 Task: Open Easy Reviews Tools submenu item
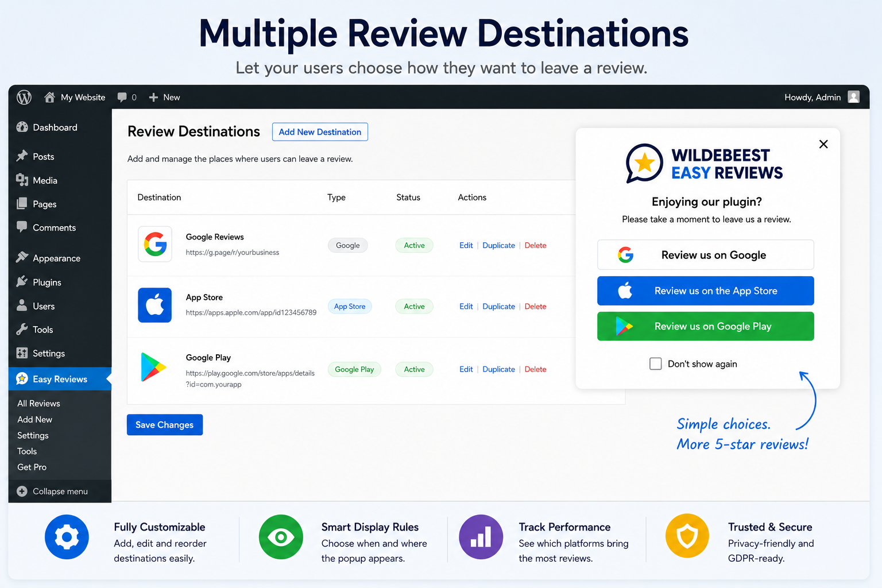click(27, 451)
